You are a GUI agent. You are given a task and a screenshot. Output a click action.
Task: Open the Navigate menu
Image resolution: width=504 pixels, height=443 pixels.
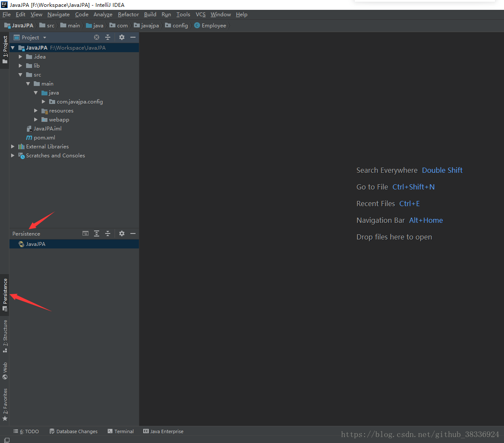point(59,15)
